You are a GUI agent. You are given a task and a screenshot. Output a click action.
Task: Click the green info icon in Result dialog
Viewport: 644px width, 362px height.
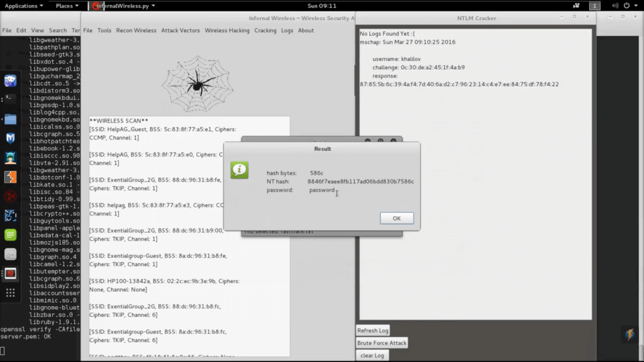pyautogui.click(x=239, y=170)
